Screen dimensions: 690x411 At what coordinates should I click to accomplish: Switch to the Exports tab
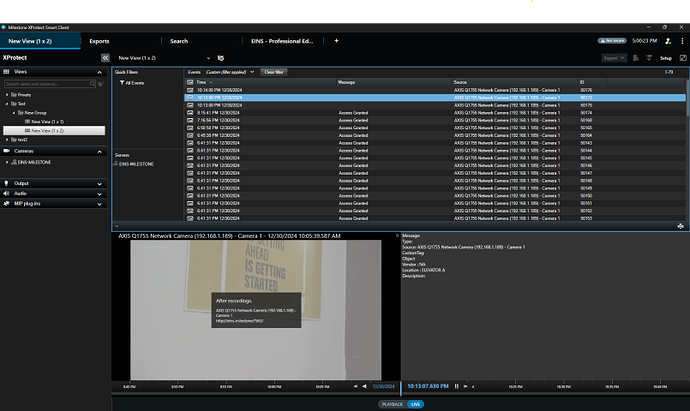click(99, 41)
